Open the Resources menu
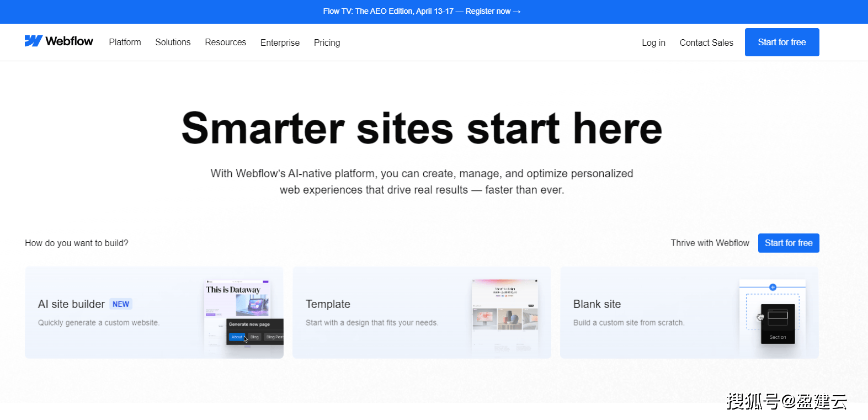868x420 pixels. [x=225, y=42]
